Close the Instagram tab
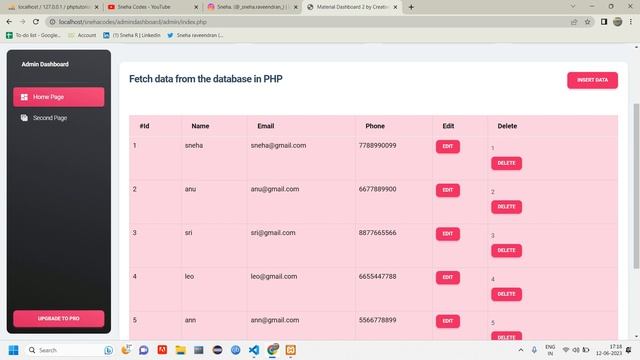 coord(296,7)
